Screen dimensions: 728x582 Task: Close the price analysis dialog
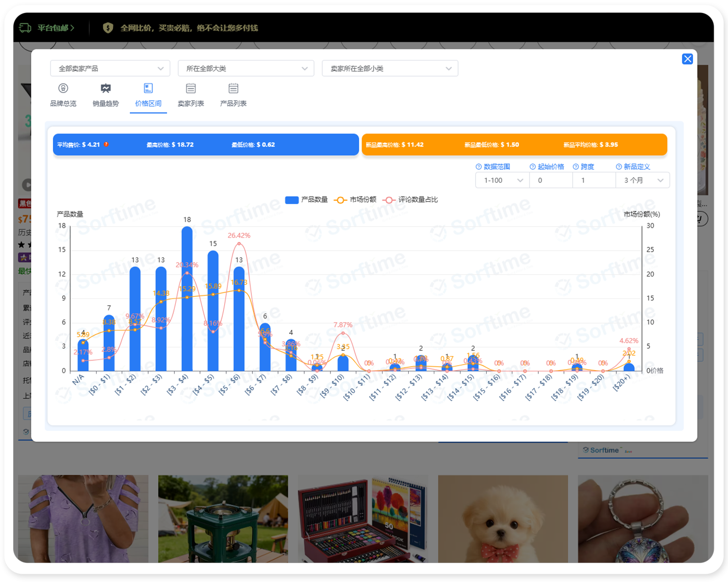click(687, 59)
